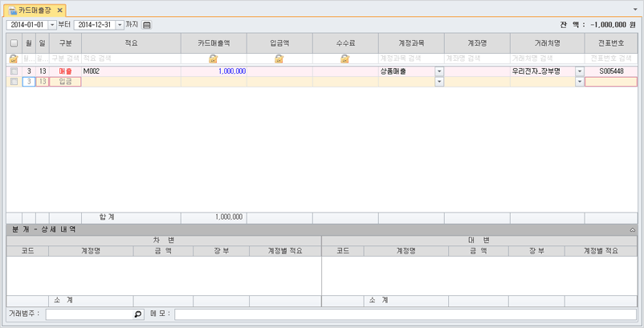Click the 카드매출장 tab icon
The height and width of the screenshot is (328, 644).
point(12,10)
